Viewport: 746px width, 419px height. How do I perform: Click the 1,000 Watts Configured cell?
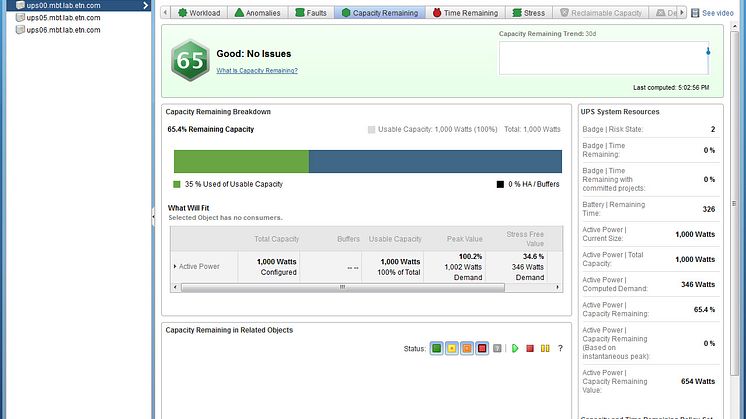coord(276,267)
